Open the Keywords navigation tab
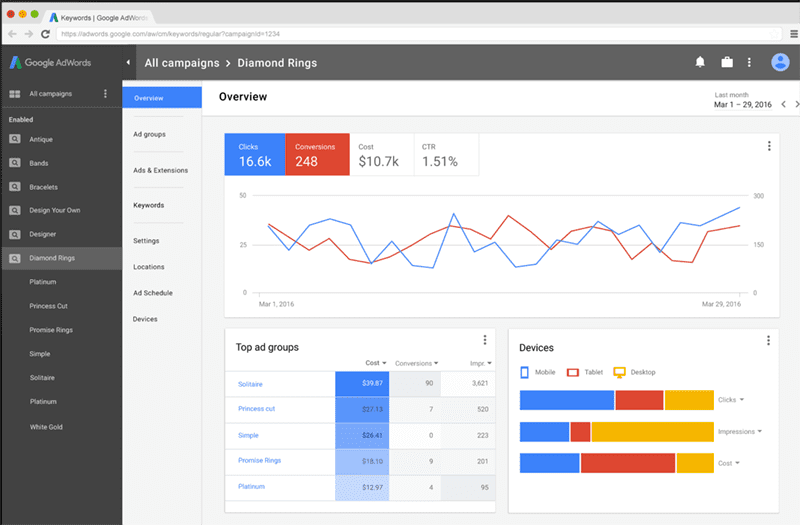Image resolution: width=800 pixels, height=525 pixels. tap(148, 205)
